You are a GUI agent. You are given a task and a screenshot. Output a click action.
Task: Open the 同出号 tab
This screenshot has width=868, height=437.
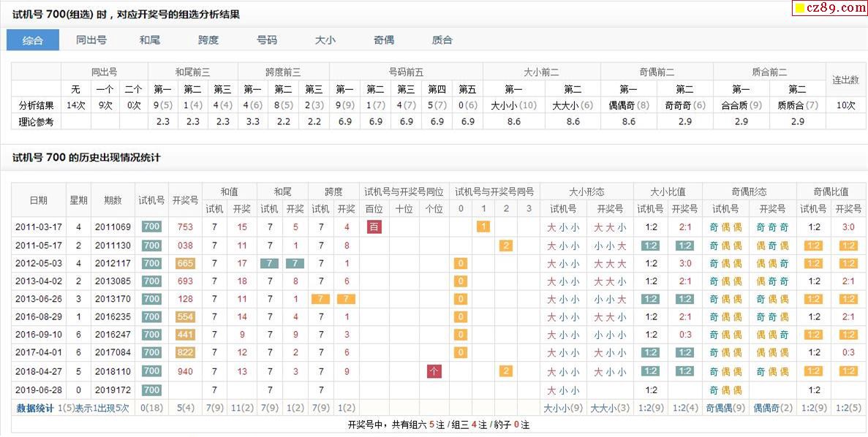coord(91,40)
